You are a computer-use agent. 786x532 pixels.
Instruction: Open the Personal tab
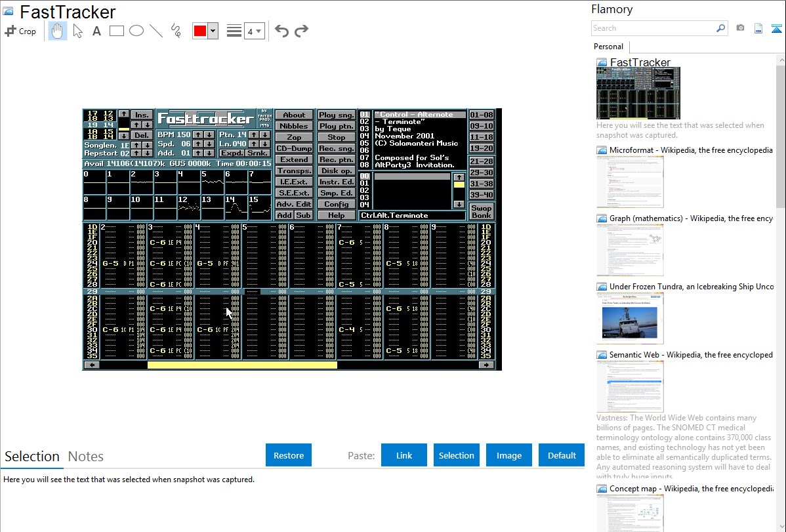(608, 47)
